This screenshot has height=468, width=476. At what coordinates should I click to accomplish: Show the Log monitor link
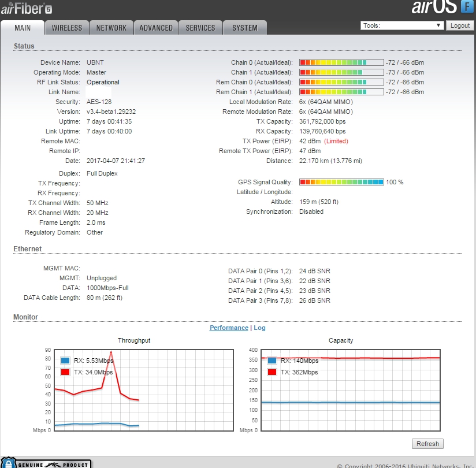(260, 328)
